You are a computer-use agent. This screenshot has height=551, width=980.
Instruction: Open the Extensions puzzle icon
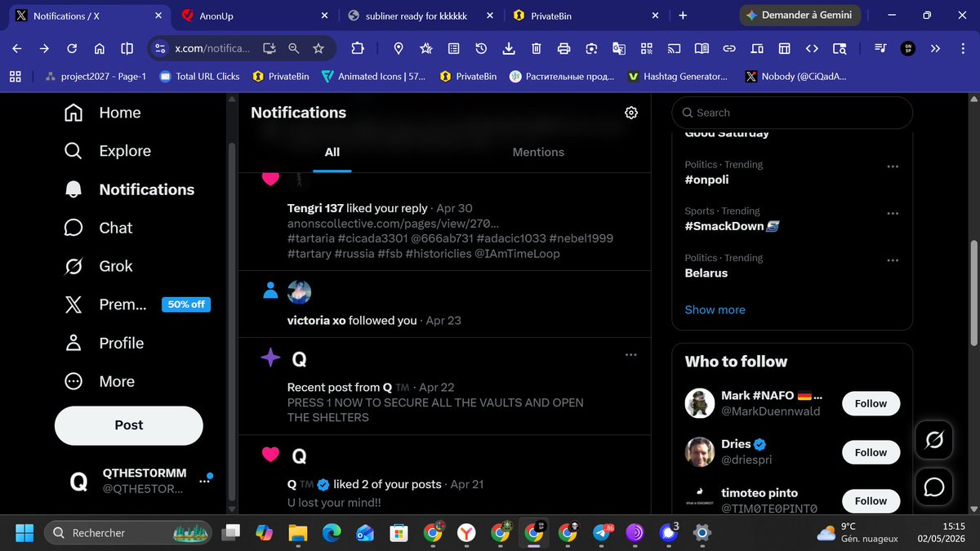(x=358, y=48)
